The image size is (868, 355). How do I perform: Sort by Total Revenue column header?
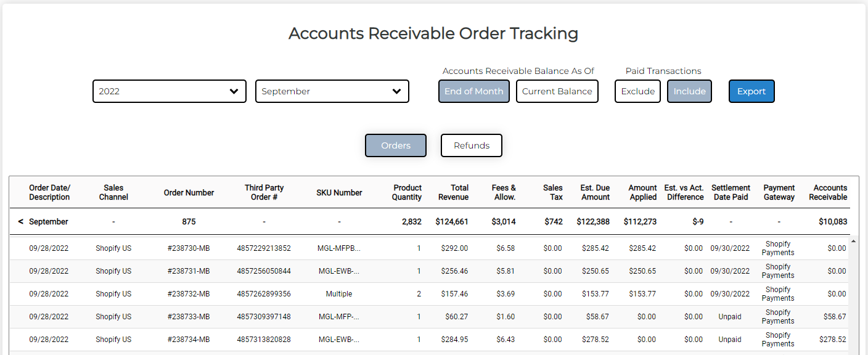pyautogui.click(x=453, y=192)
